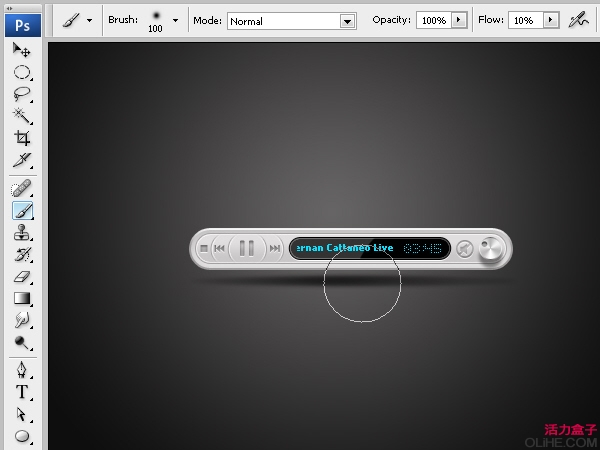Click the pause button on the player
The height and width of the screenshot is (450, 600).
[247, 248]
